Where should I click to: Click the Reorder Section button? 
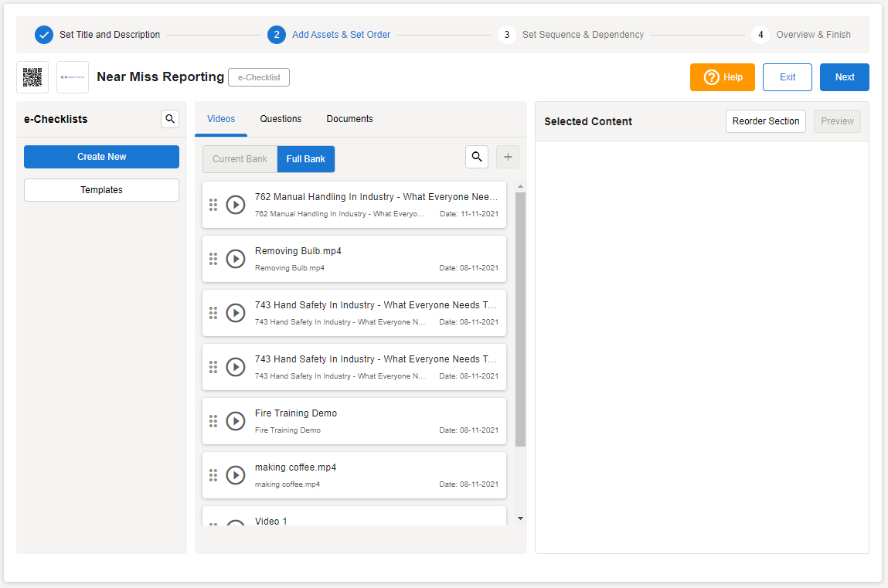[x=765, y=121]
